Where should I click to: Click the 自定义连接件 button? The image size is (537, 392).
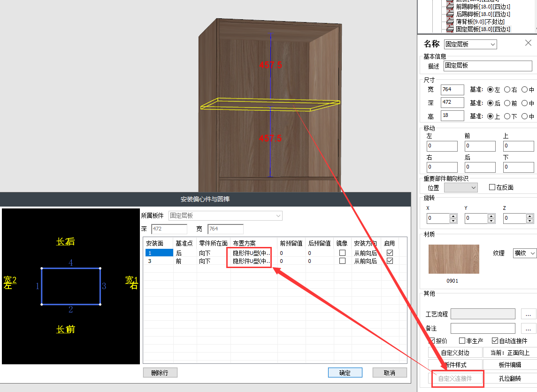pos(455,379)
